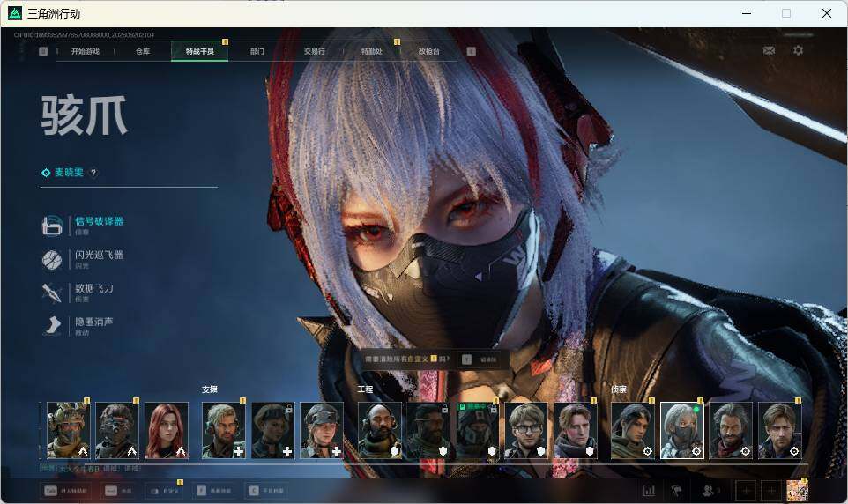Select the 特战干员 tab

tap(199, 51)
